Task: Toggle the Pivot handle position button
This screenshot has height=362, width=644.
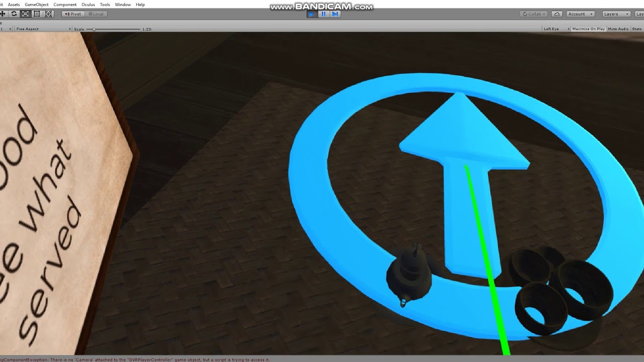Action: coord(73,14)
